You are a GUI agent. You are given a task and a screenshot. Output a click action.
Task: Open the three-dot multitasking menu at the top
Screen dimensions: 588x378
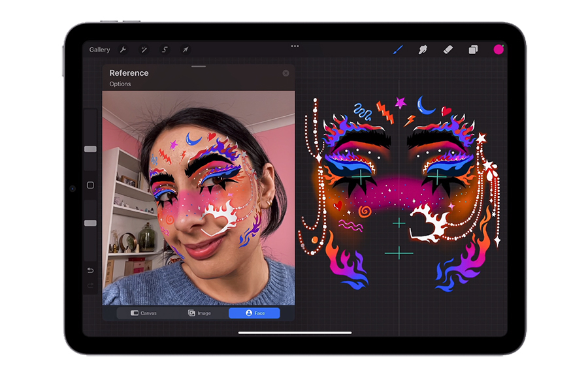295,46
